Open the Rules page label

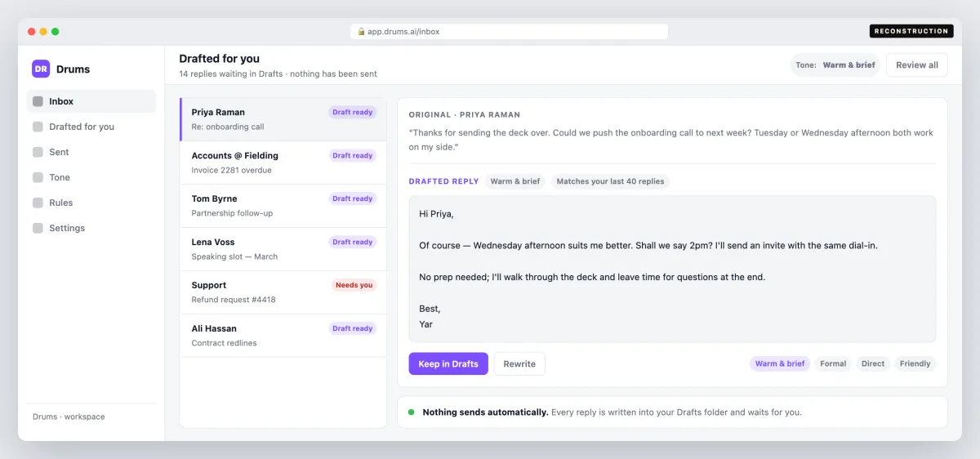(x=60, y=203)
